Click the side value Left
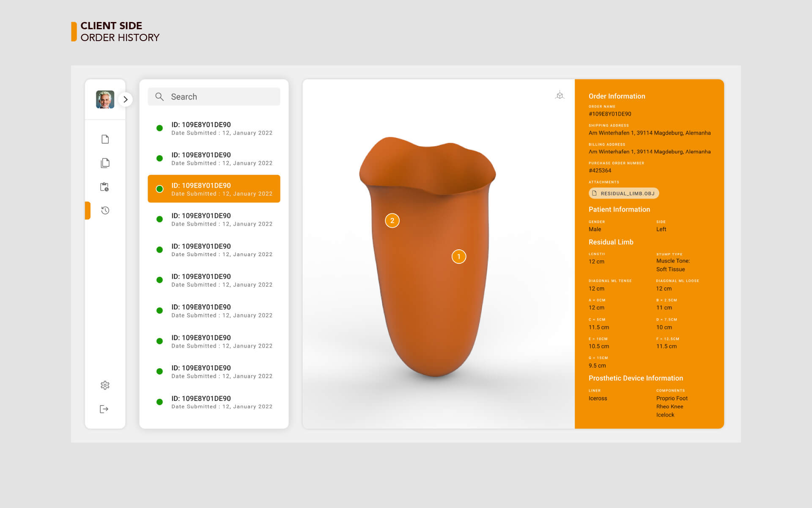This screenshot has height=508, width=812. click(x=661, y=229)
